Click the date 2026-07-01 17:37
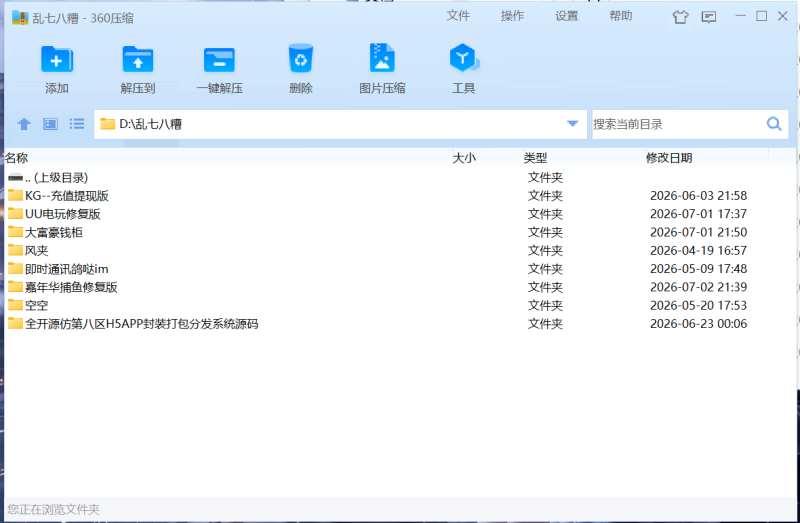 click(x=698, y=214)
